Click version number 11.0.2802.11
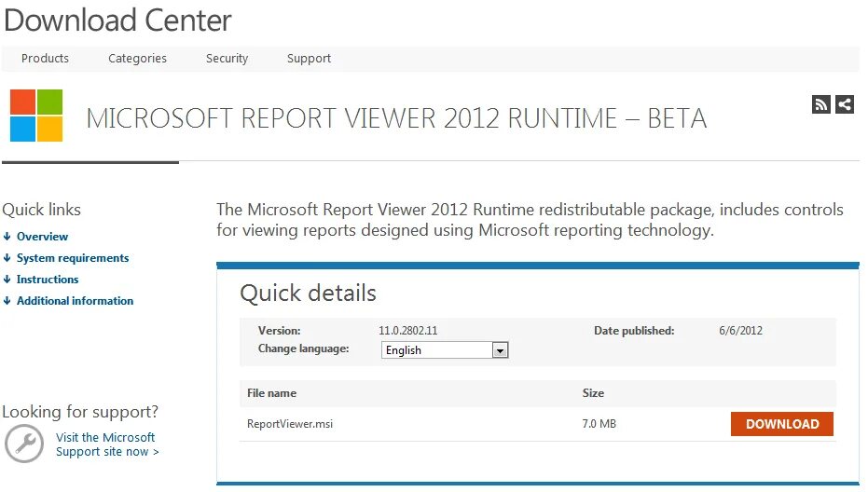The height and width of the screenshot is (492, 868). [408, 331]
